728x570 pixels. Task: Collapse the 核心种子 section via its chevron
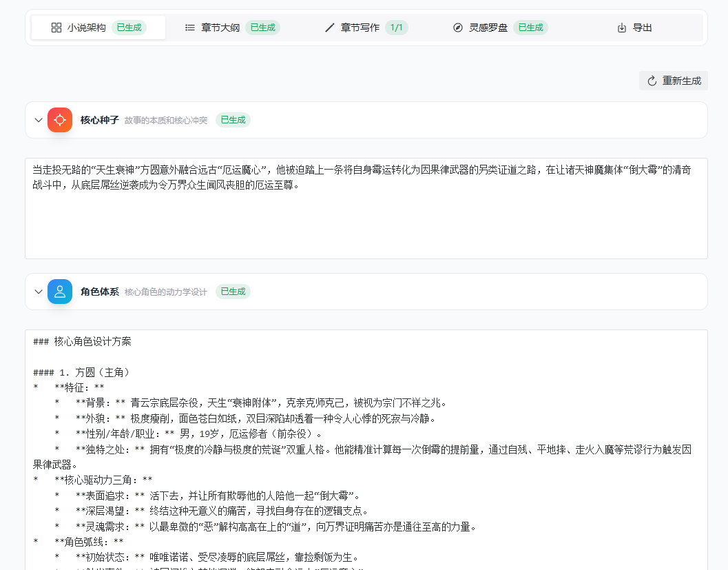click(x=39, y=119)
